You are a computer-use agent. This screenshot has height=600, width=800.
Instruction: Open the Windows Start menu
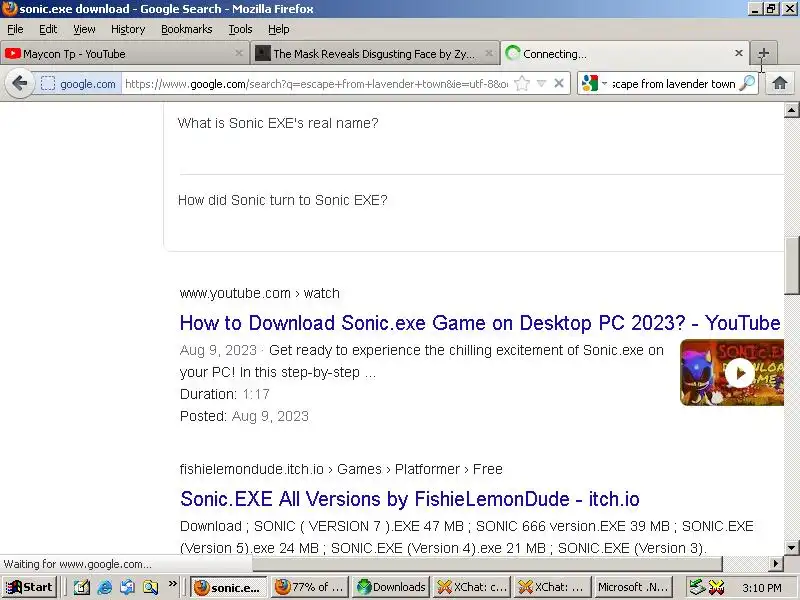tap(29, 587)
